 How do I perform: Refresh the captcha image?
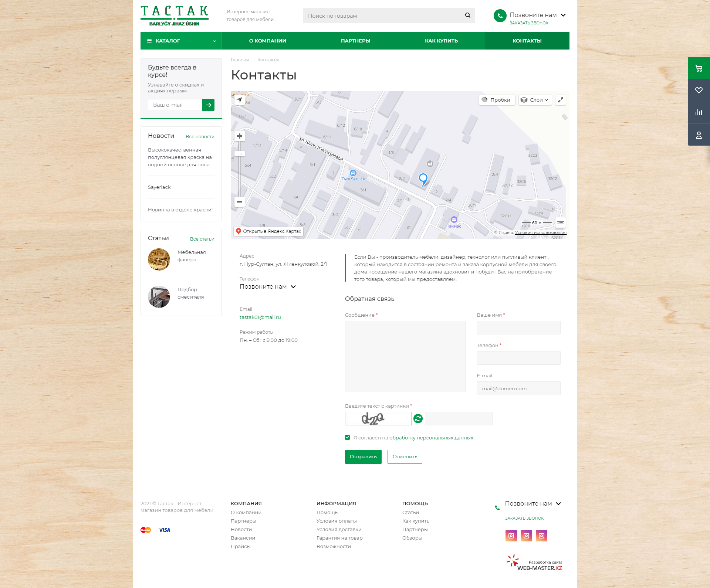418,418
